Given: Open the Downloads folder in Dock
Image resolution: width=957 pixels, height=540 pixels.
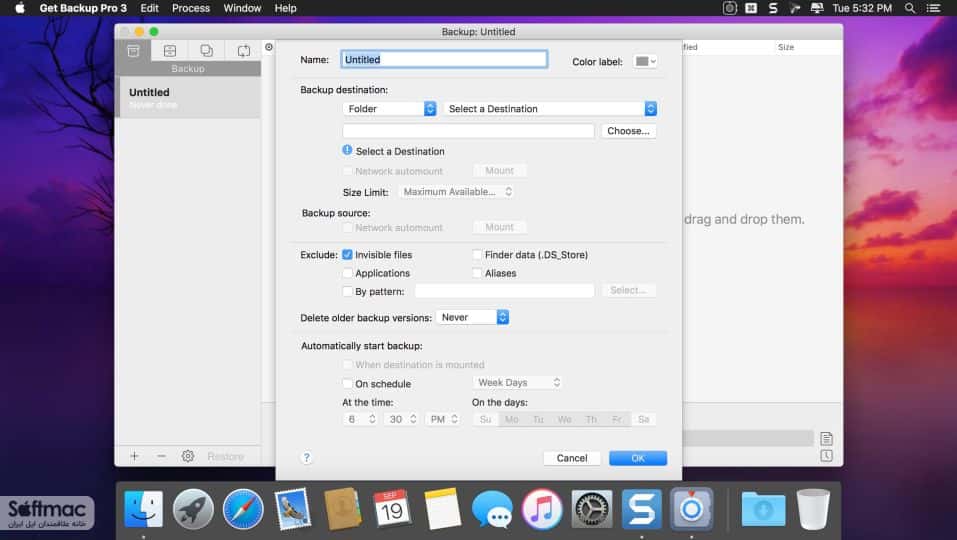Looking at the screenshot, I should click(x=763, y=509).
